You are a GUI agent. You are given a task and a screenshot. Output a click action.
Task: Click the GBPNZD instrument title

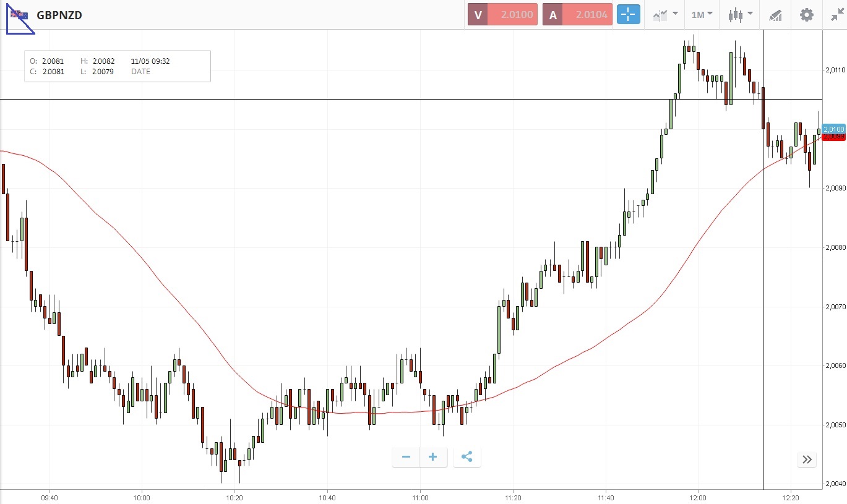pyautogui.click(x=59, y=15)
